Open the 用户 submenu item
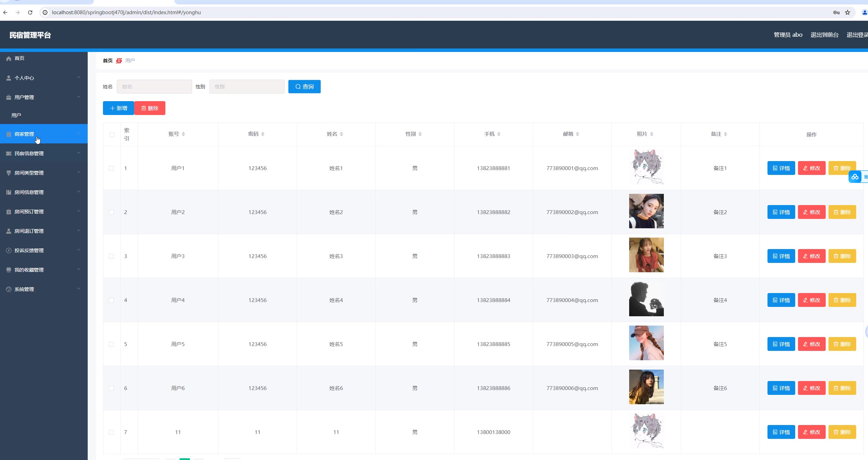Screen dimensions: 868x460 16,115
